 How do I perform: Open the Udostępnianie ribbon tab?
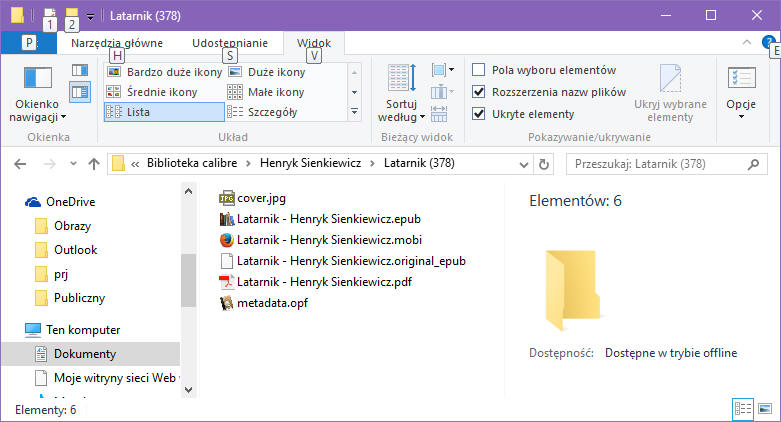230,43
